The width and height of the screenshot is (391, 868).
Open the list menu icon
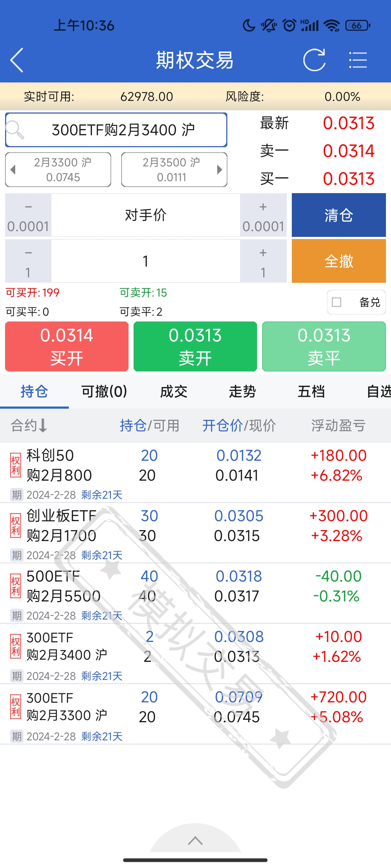pyautogui.click(x=358, y=60)
